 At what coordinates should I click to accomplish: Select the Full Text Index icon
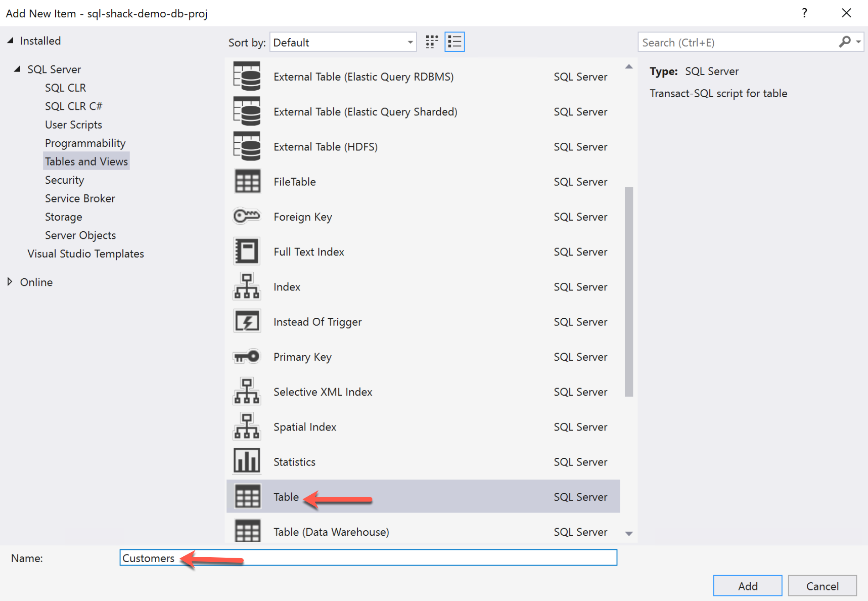(246, 251)
